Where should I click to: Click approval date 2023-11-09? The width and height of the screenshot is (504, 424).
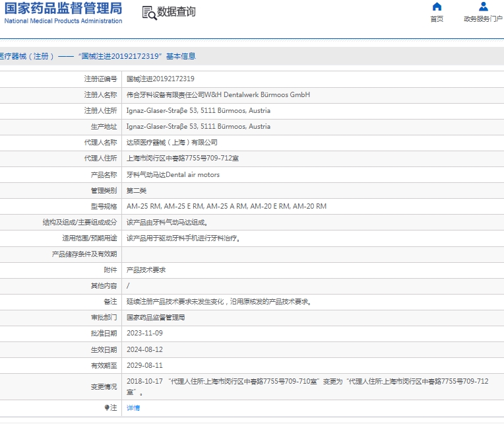[144, 334]
